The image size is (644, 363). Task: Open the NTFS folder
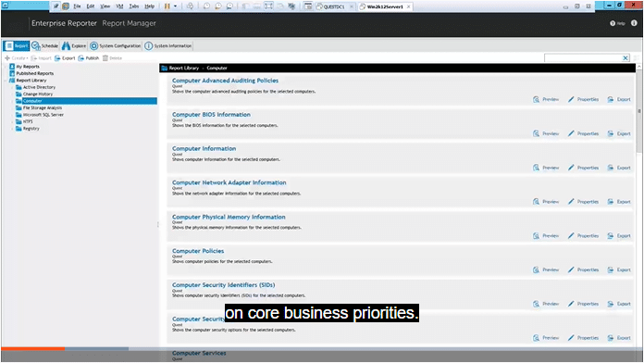pos(28,121)
